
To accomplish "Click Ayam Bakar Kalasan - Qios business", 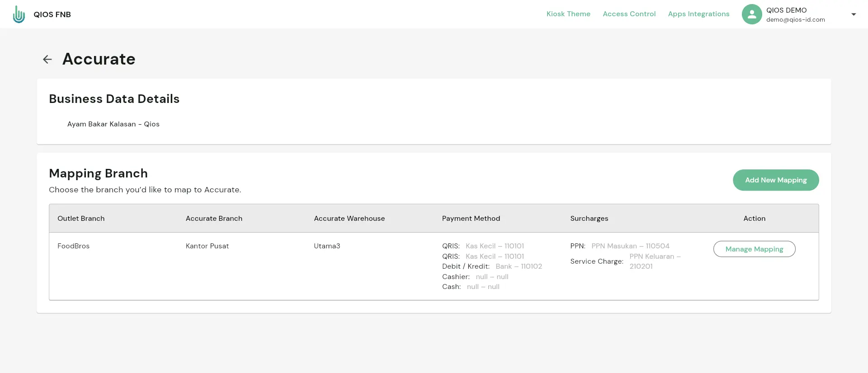I will 113,124.
